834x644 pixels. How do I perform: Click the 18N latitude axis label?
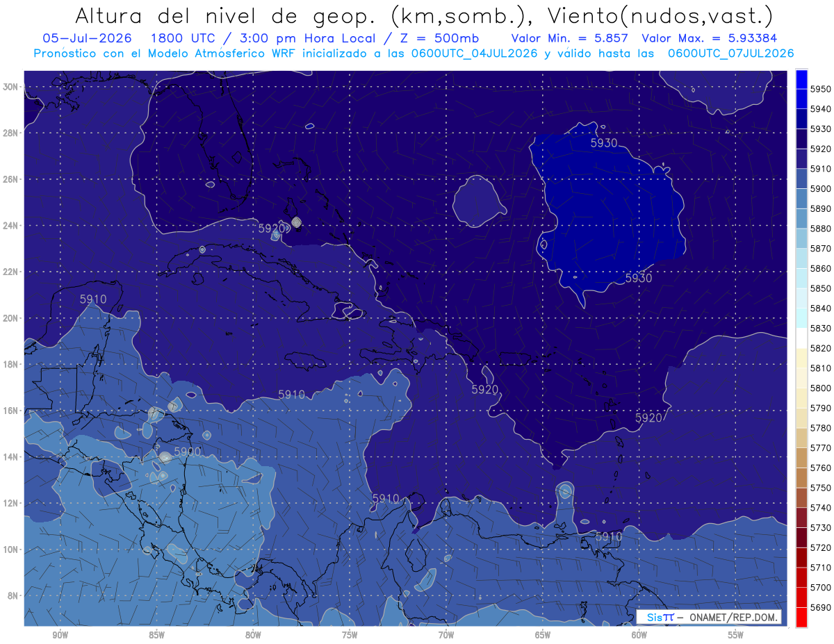pyautogui.click(x=10, y=365)
